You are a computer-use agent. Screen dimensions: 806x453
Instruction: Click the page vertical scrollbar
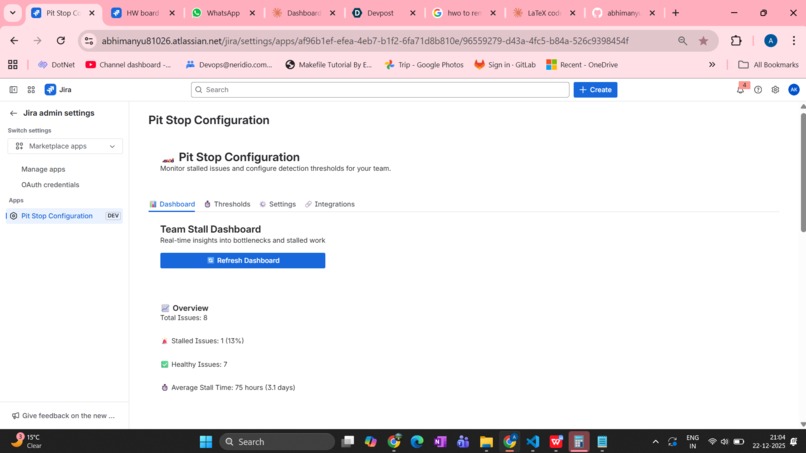click(x=802, y=172)
